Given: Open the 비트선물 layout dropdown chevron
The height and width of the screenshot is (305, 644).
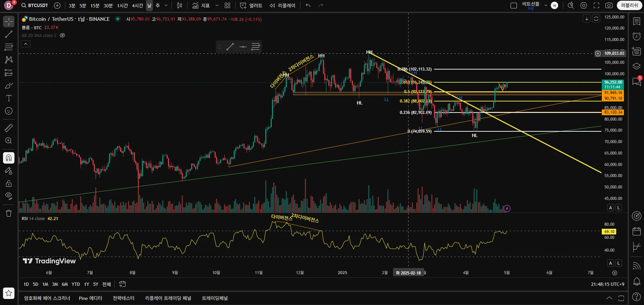Looking at the screenshot, I should tap(546, 5).
